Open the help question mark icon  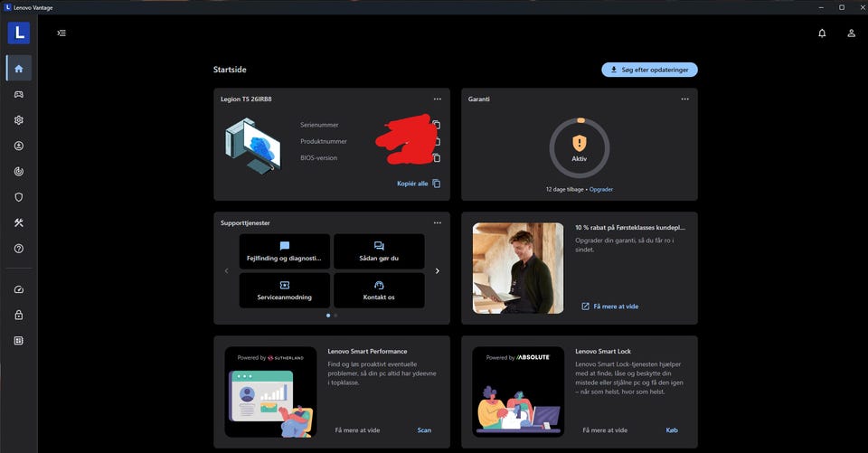[x=18, y=249]
